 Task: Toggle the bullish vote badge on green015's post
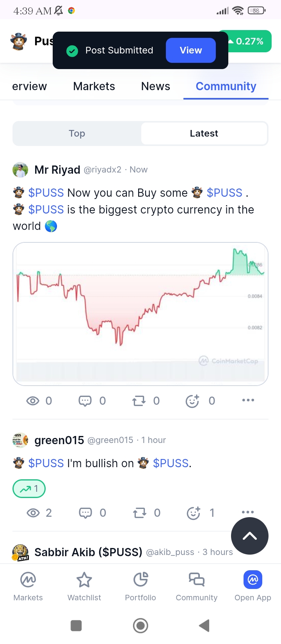(29, 489)
